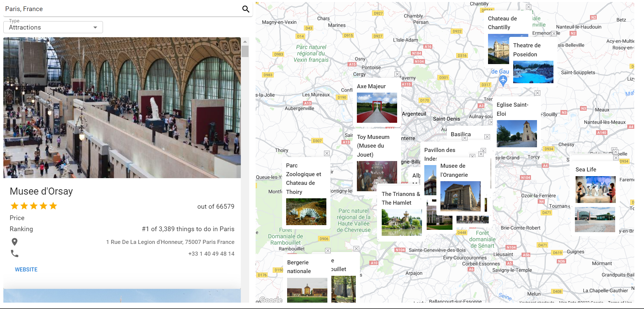The image size is (644, 309).
Task: Click the location pin icon
Action: 14,242
